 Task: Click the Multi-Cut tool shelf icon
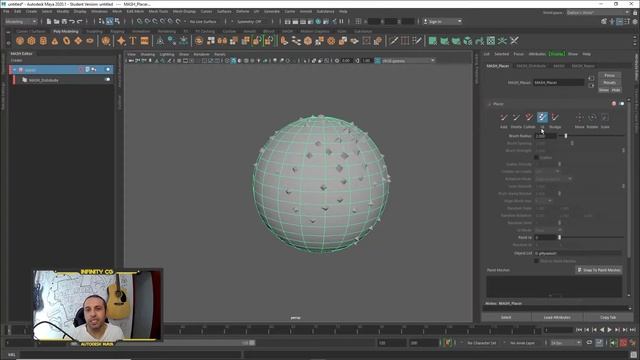(393, 41)
